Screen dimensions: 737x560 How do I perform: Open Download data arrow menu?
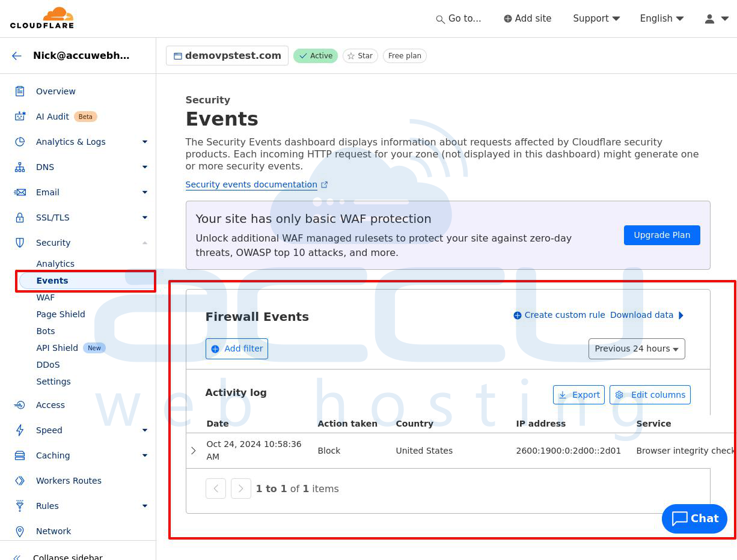681,315
